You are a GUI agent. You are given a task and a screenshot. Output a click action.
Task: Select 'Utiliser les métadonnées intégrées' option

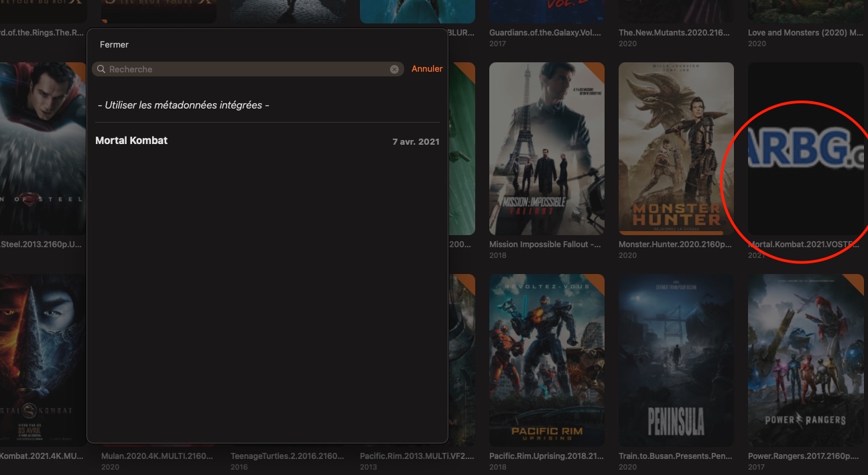coord(184,105)
